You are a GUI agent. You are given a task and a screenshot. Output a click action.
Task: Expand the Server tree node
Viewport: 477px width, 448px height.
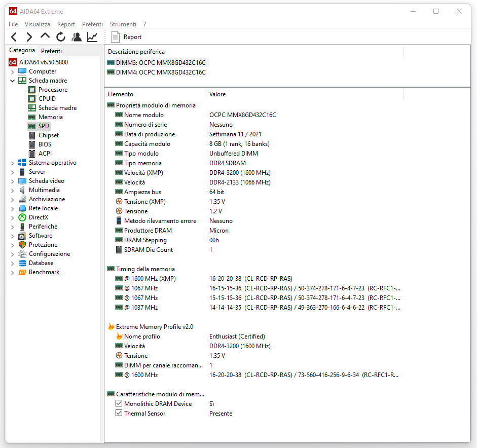(x=13, y=172)
